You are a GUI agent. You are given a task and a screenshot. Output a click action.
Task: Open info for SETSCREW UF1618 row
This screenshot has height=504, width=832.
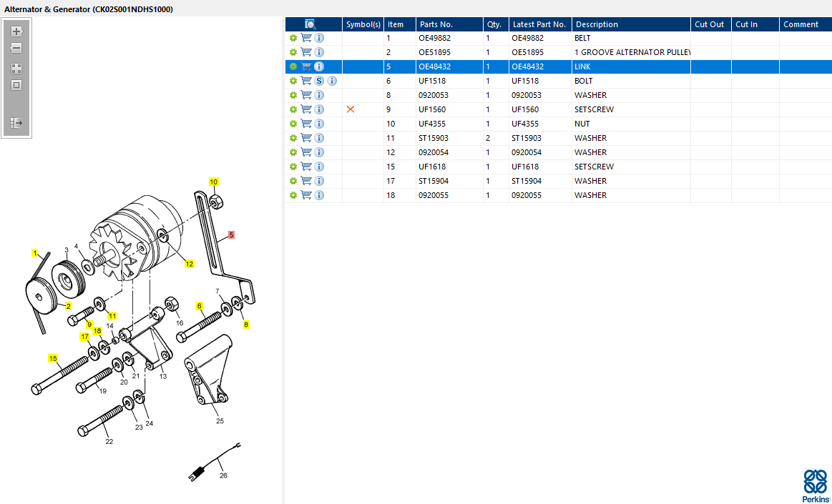(319, 167)
